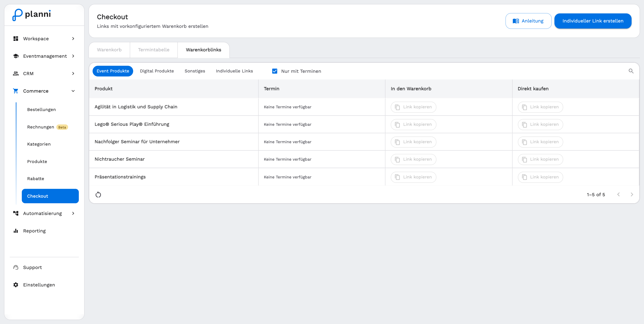The width and height of the screenshot is (644, 324).
Task: Expand the Eventmanagement menu chevron
Action: tap(73, 56)
